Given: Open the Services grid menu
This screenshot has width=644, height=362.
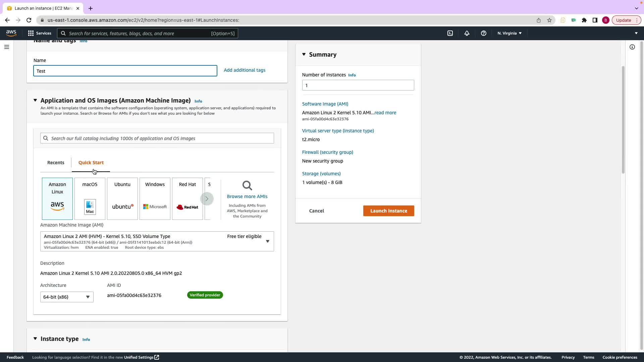Looking at the screenshot, I should click(x=40, y=33).
